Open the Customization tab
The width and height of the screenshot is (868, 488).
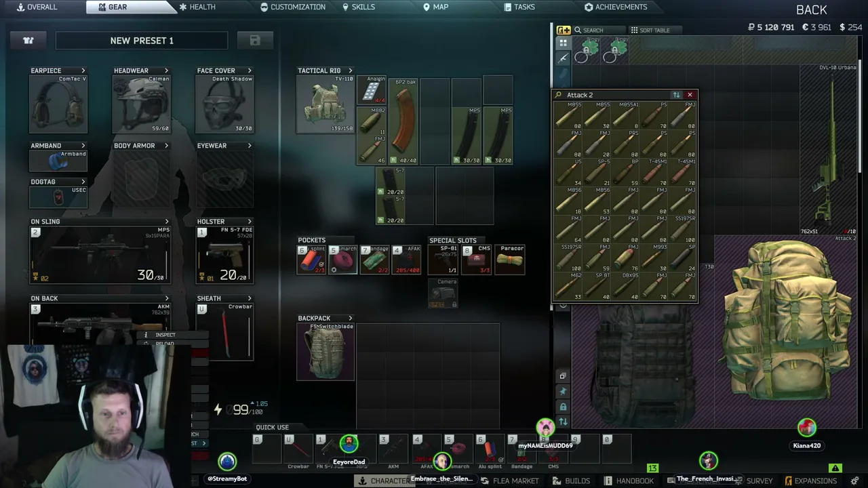click(x=293, y=7)
